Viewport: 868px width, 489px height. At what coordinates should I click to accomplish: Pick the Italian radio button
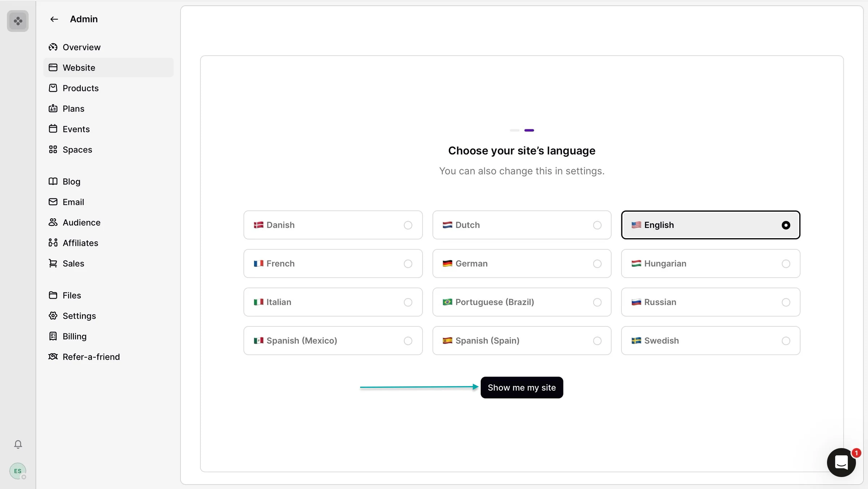(x=408, y=302)
